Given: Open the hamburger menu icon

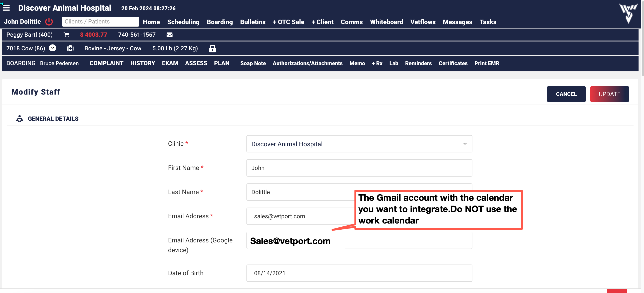Looking at the screenshot, I should coord(6,8).
